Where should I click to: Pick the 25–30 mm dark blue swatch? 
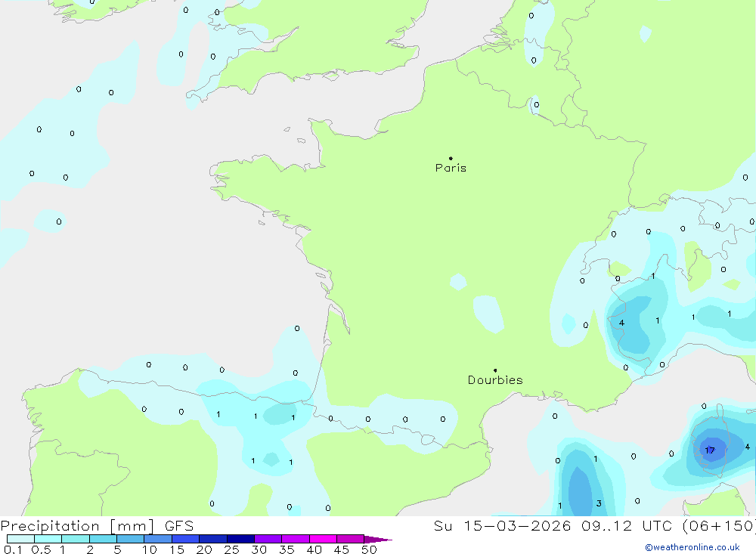click(x=240, y=539)
